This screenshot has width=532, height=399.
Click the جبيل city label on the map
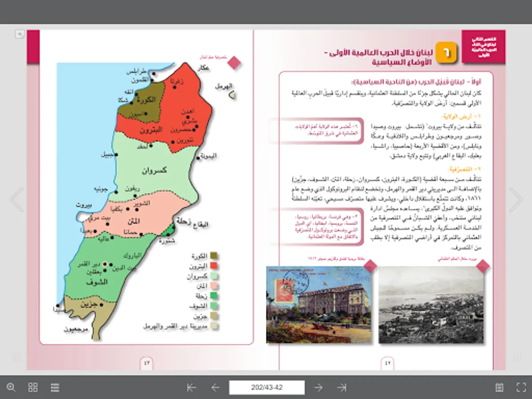[x=107, y=155]
